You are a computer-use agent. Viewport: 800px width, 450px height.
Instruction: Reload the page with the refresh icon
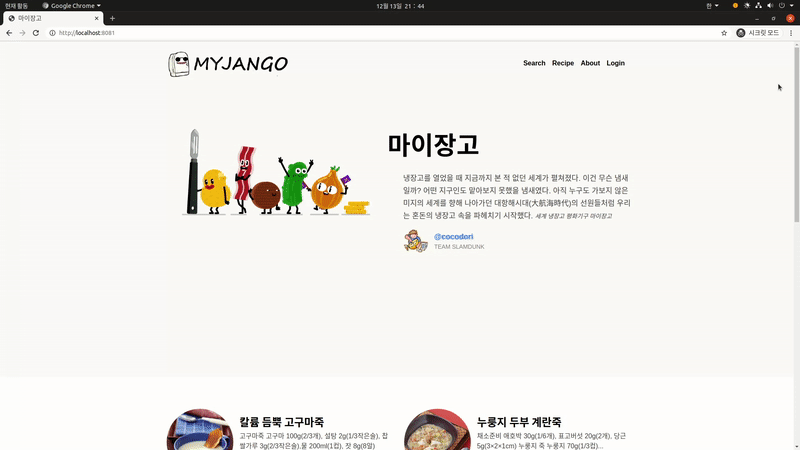pyautogui.click(x=36, y=33)
